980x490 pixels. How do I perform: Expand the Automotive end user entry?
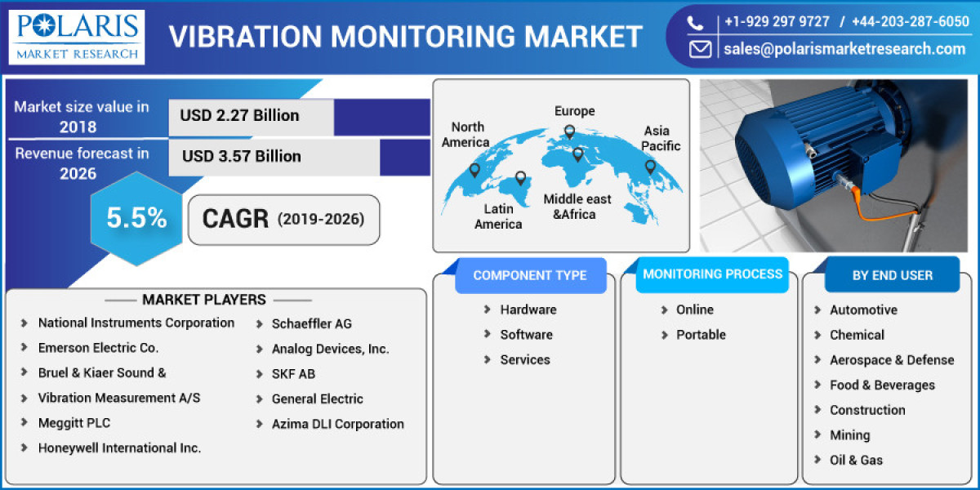tap(863, 310)
